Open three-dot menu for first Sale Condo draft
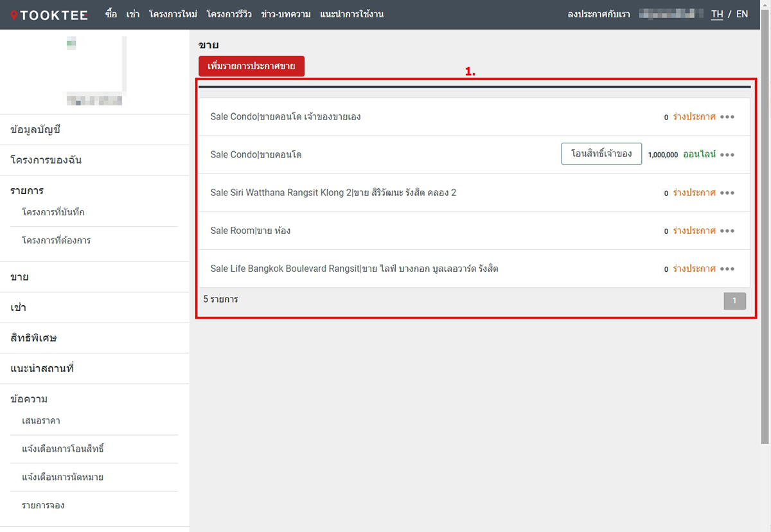The width and height of the screenshot is (771, 532). 727,117
